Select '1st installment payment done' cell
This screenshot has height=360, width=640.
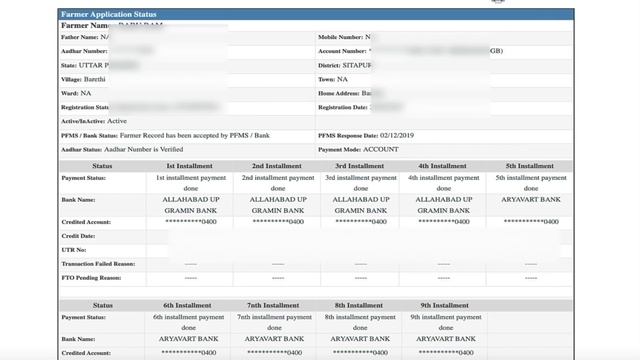tap(191, 183)
